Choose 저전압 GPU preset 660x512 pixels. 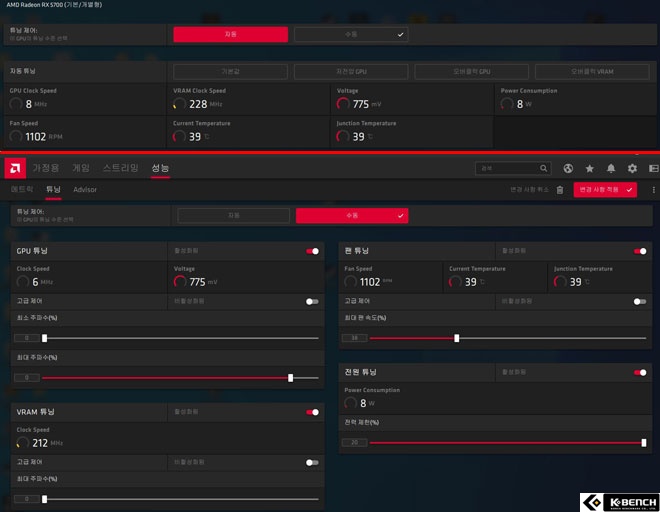[x=351, y=72]
